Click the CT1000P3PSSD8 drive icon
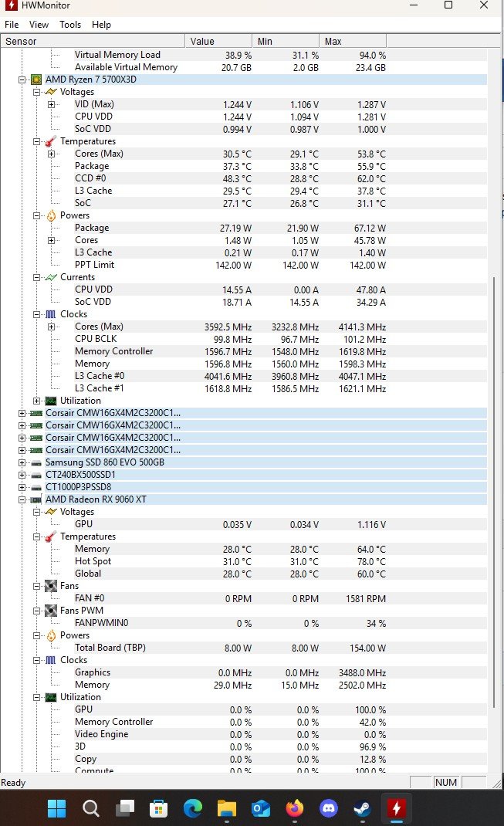This screenshot has width=504, height=826. 36,488
